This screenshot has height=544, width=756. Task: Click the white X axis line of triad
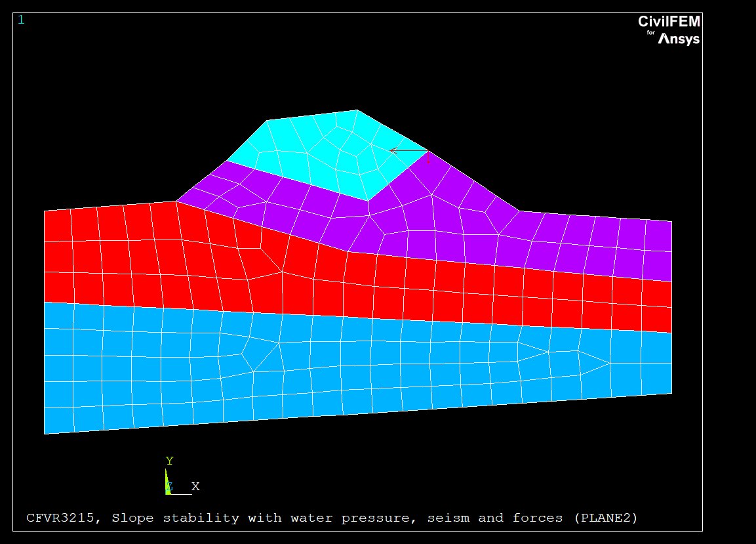(x=181, y=493)
